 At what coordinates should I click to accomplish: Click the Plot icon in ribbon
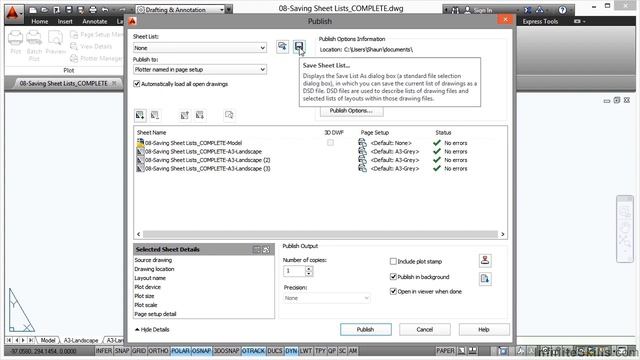point(16,42)
